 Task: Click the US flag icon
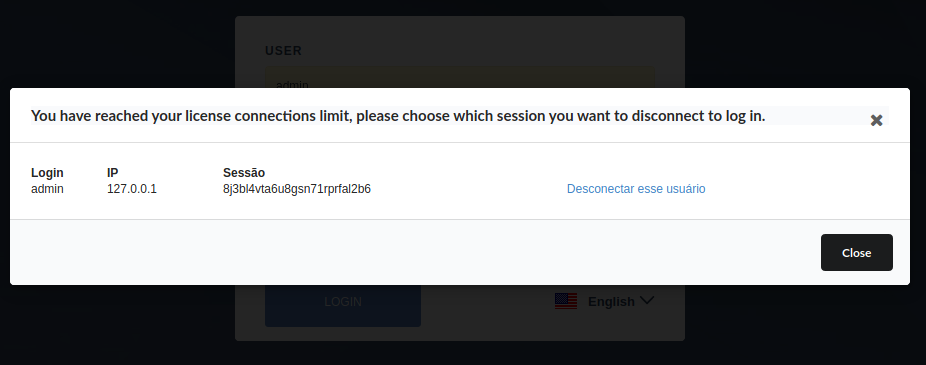pos(566,301)
